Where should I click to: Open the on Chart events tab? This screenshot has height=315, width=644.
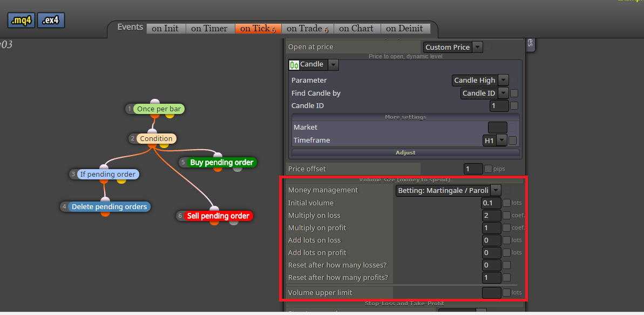pyautogui.click(x=357, y=29)
